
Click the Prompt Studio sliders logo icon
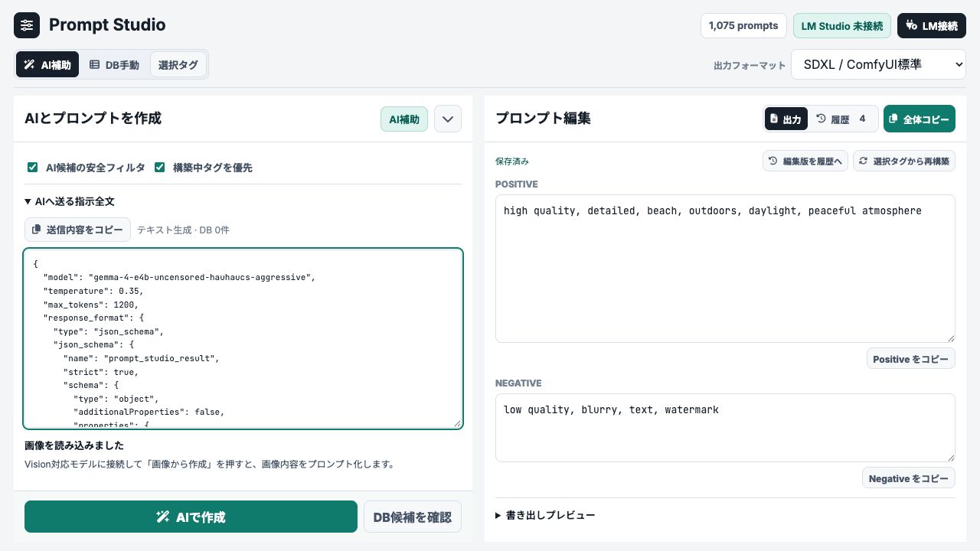(27, 25)
